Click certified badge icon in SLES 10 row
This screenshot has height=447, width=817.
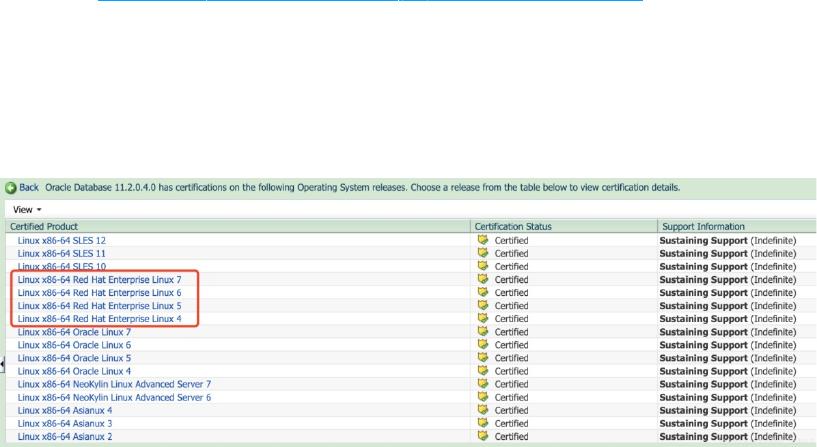click(x=483, y=266)
